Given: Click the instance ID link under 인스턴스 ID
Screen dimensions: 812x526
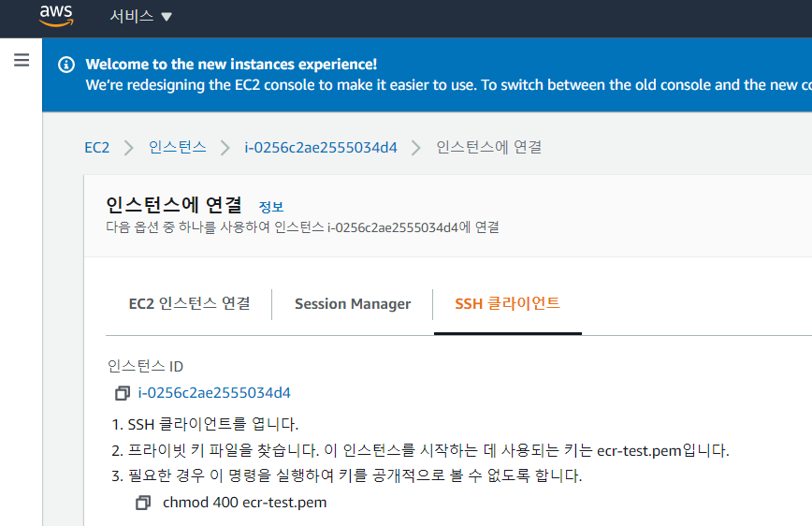Looking at the screenshot, I should [x=214, y=393].
